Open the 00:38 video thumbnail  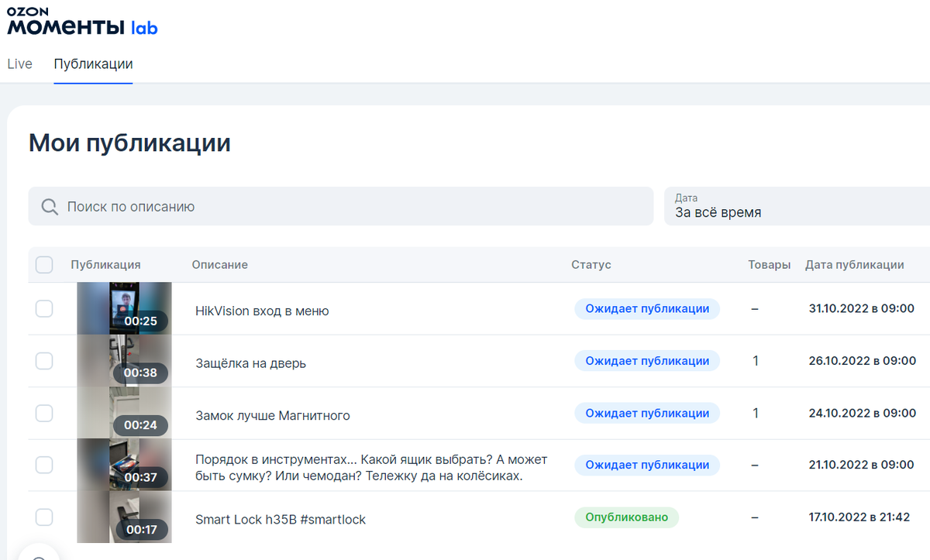[124, 361]
